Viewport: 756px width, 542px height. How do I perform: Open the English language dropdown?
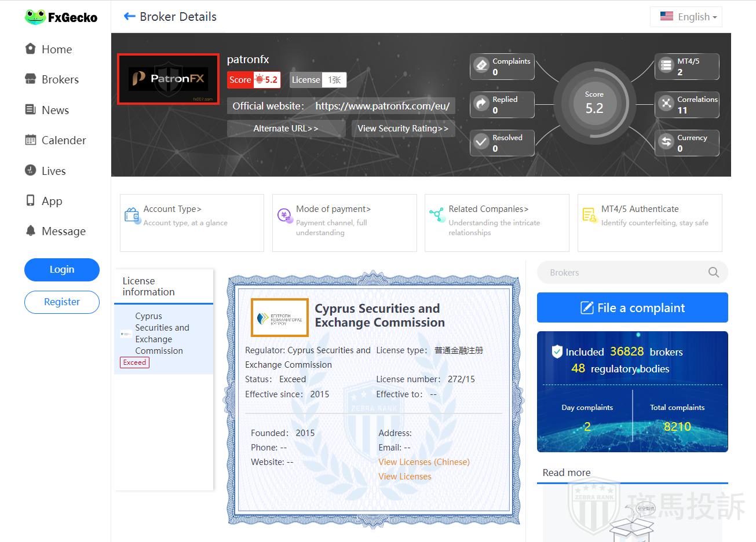688,17
